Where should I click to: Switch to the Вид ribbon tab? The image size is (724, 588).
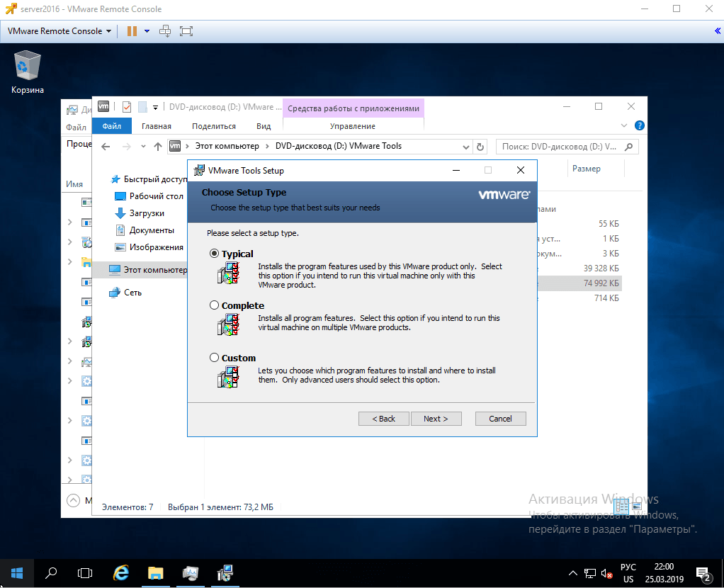[x=264, y=126]
